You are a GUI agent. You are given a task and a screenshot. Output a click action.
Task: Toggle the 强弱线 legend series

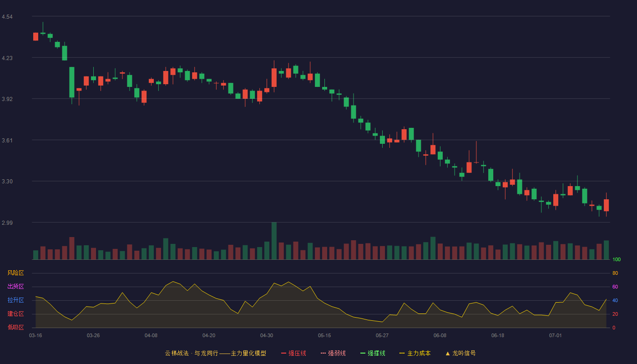pyautogui.click(x=333, y=353)
